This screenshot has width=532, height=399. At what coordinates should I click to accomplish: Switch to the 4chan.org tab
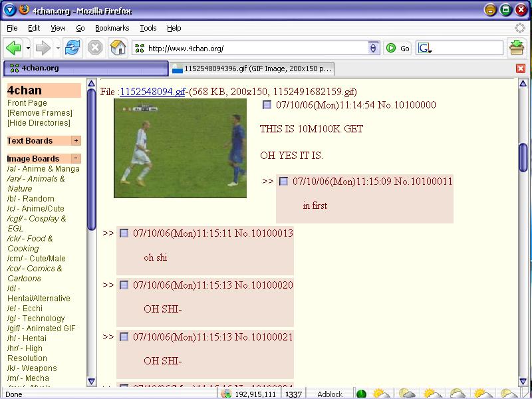coord(86,68)
